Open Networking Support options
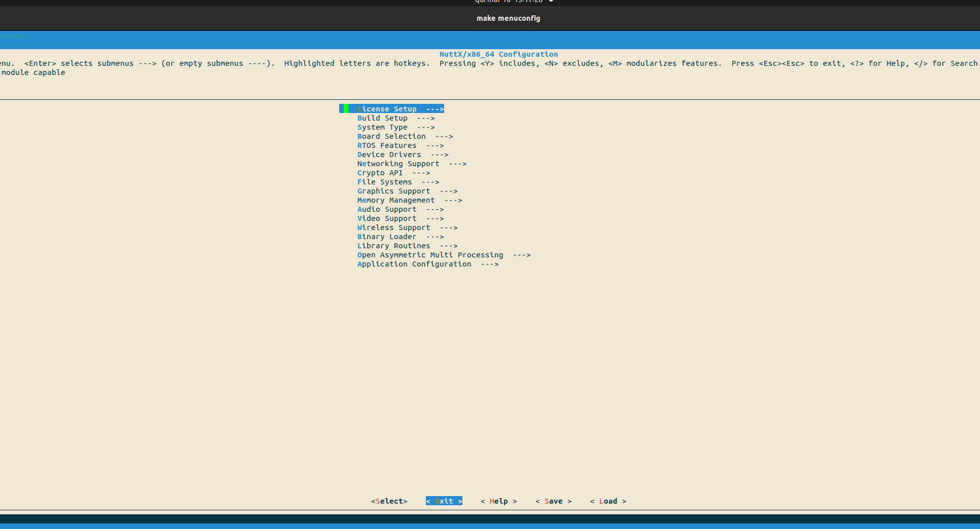This screenshot has width=980, height=529. (398, 164)
